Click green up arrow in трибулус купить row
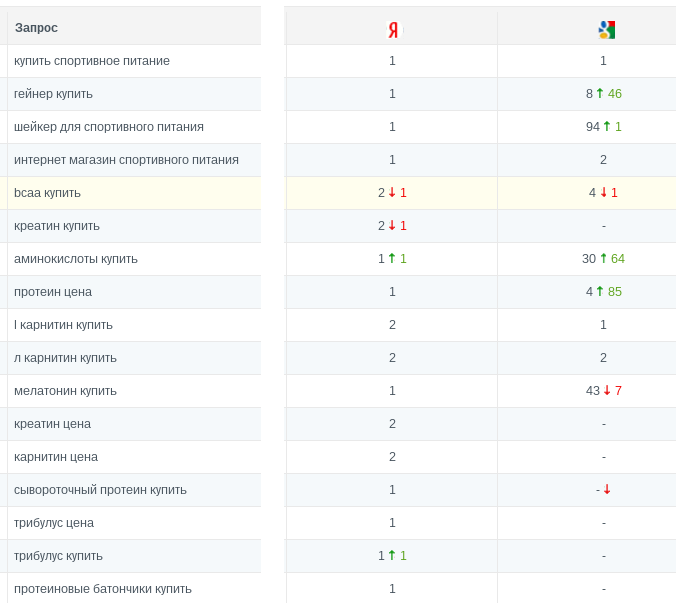 [392, 556]
